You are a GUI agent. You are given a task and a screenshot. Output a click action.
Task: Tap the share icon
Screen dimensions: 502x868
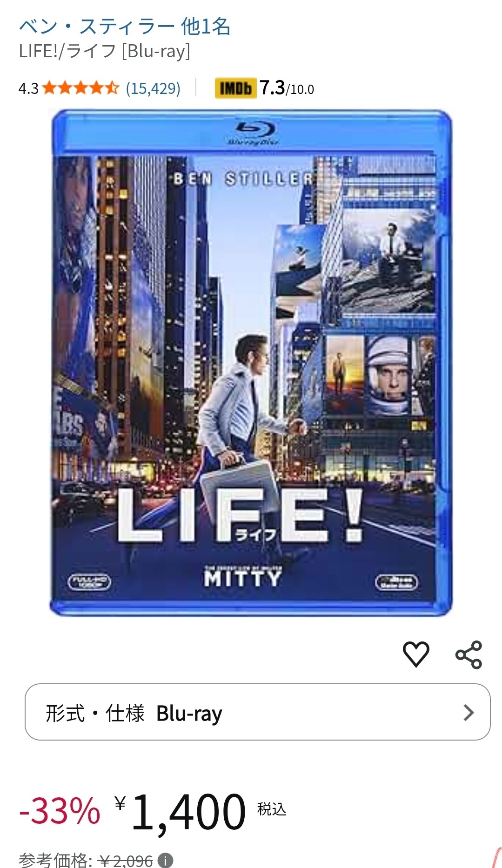(469, 654)
